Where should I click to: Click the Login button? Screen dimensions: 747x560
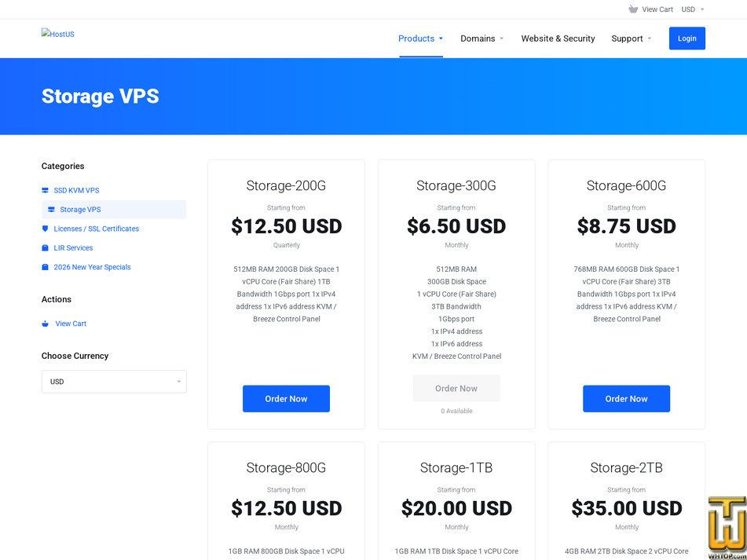(x=687, y=38)
